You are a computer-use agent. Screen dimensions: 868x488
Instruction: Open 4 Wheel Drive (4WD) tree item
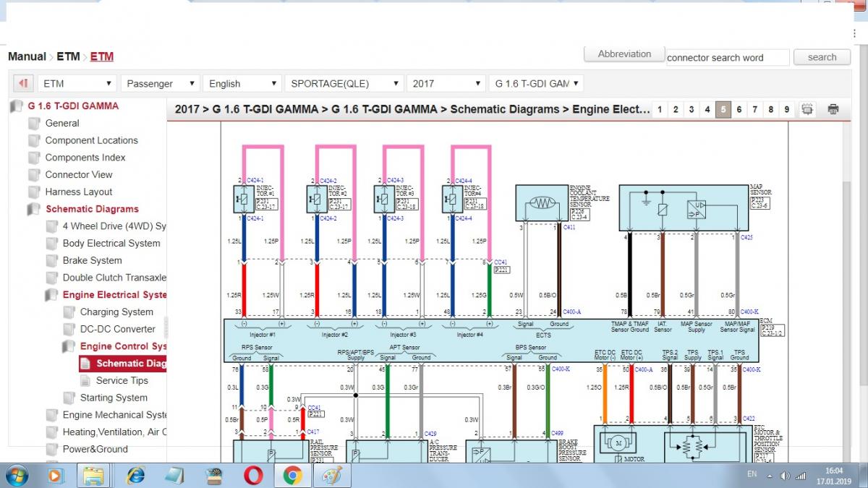[114, 226]
